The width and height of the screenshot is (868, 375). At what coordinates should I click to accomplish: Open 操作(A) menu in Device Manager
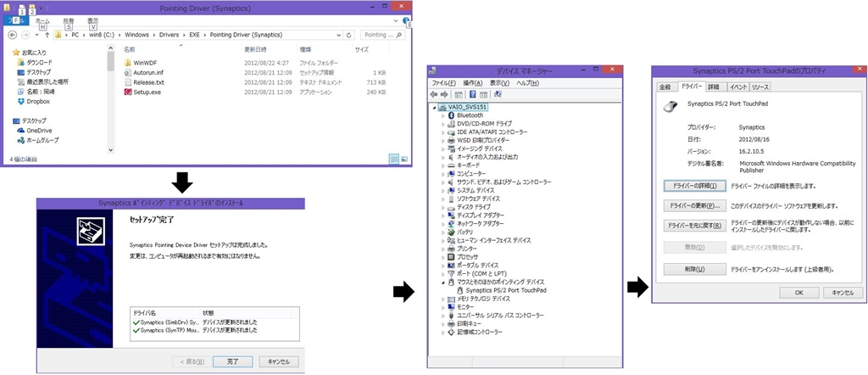point(473,83)
